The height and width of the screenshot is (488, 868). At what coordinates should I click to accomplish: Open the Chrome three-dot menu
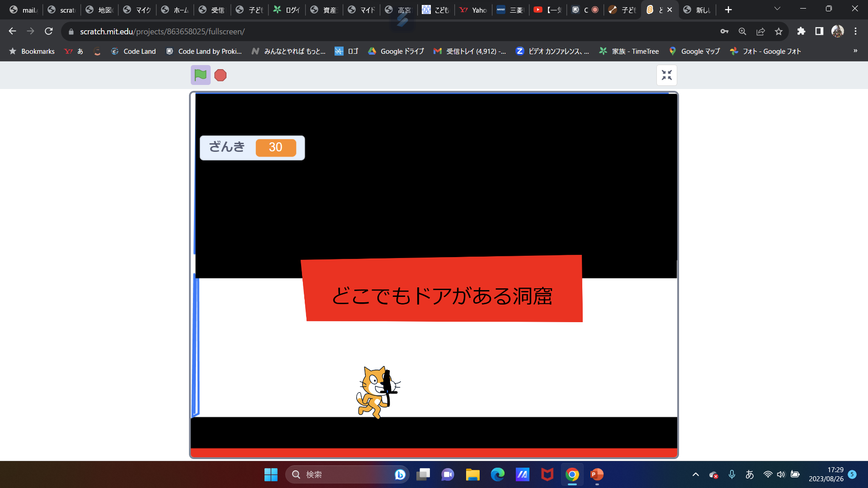pyautogui.click(x=855, y=31)
